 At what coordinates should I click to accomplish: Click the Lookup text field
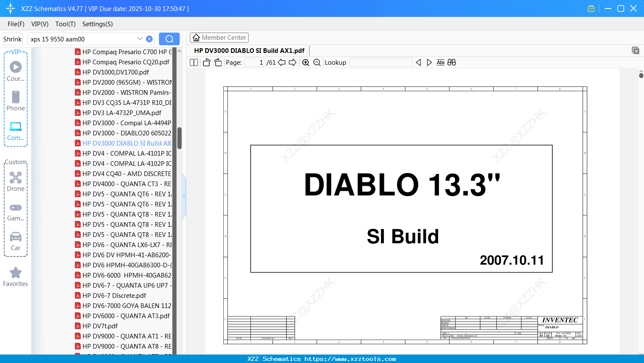[x=381, y=62]
